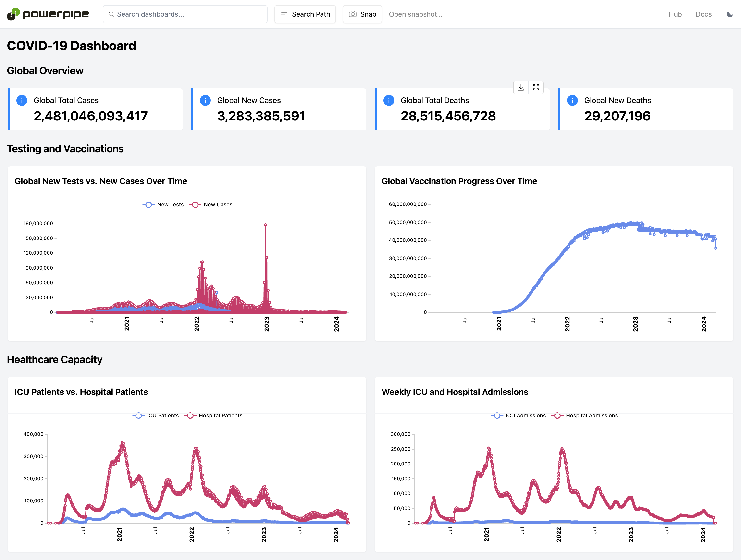The height and width of the screenshot is (560, 741).
Task: Download the Global Total Deaths panel
Action: (520, 87)
